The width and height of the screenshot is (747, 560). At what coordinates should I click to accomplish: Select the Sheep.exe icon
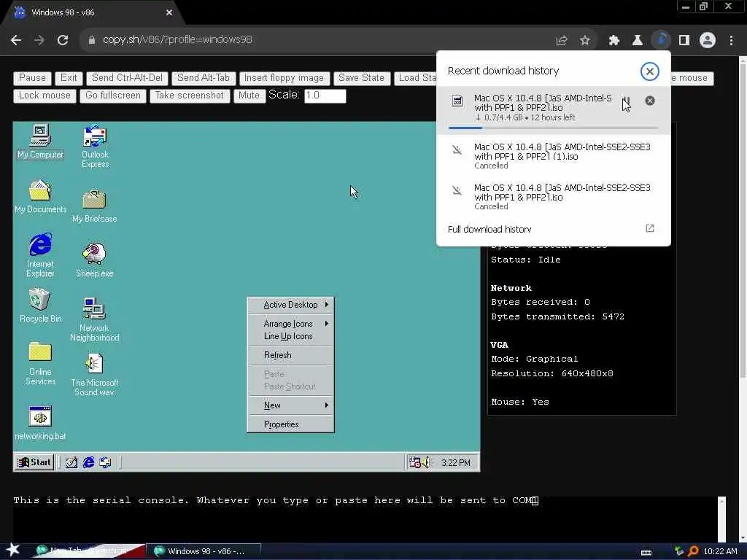(94, 260)
